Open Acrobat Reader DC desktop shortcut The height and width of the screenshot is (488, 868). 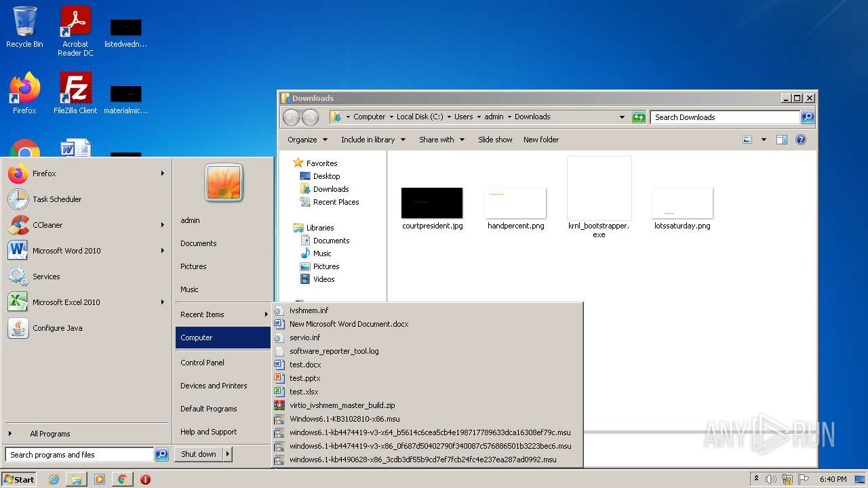point(75,30)
